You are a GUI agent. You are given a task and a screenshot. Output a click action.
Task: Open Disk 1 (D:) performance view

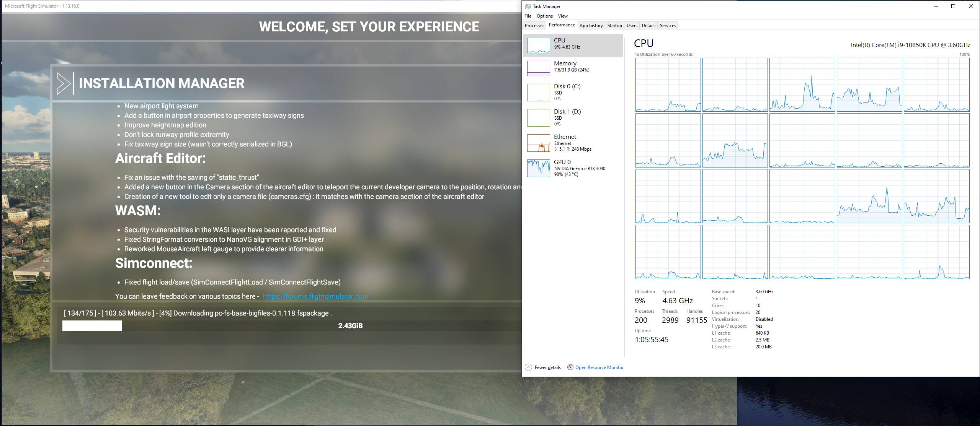tap(538, 118)
